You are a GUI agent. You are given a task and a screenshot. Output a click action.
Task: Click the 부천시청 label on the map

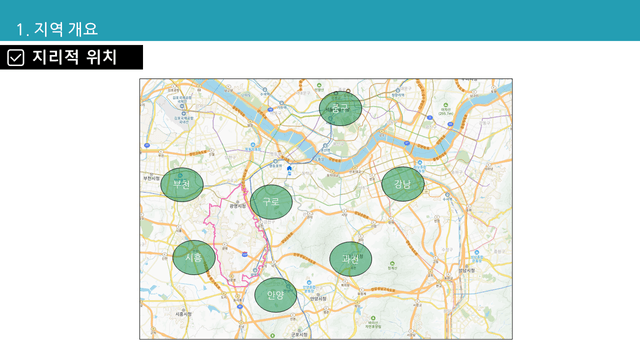(151, 178)
